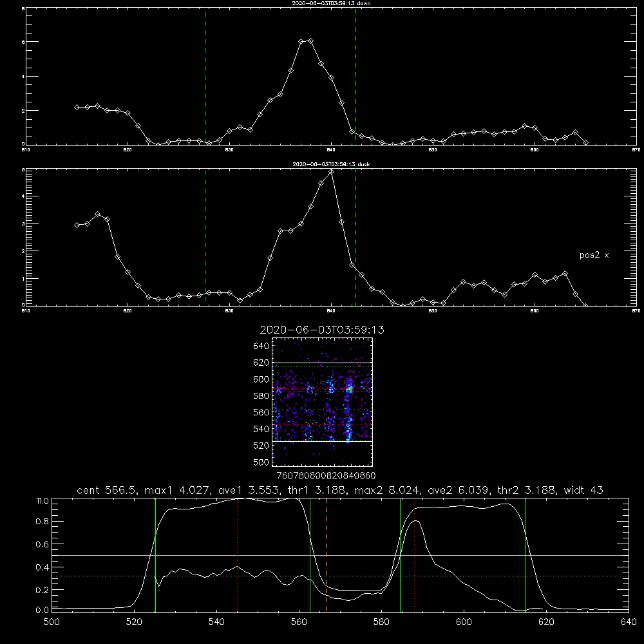This screenshot has width=644, height=644.
Task: Click "0.0" on the profile plot y-axis
Action: 43,610
